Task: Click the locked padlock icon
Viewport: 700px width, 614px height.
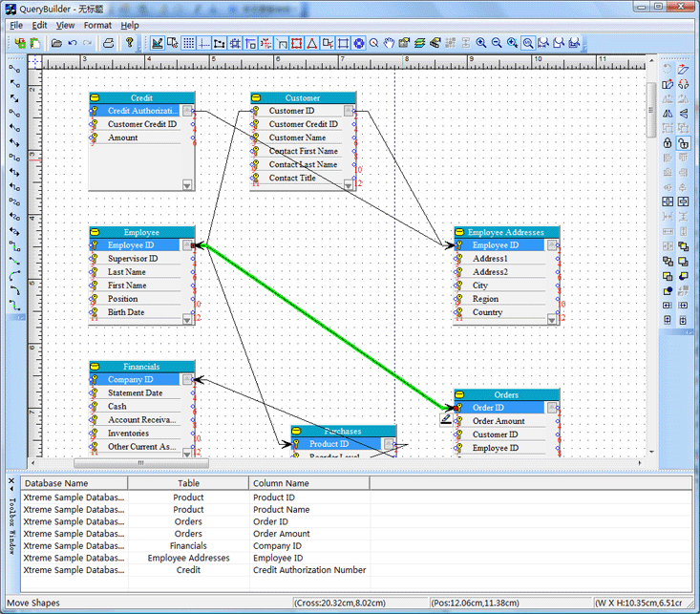Action: point(668,143)
